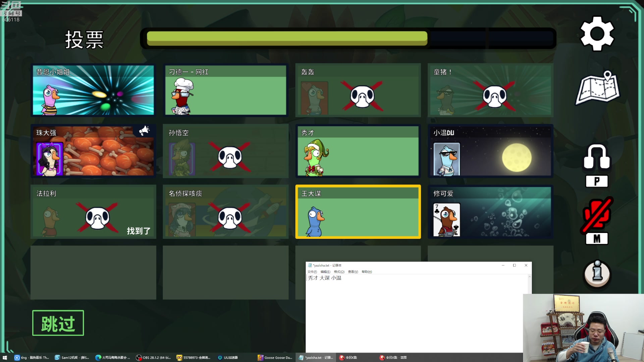Vote for player 修可爱
644x362 pixels.
pyautogui.click(x=490, y=212)
